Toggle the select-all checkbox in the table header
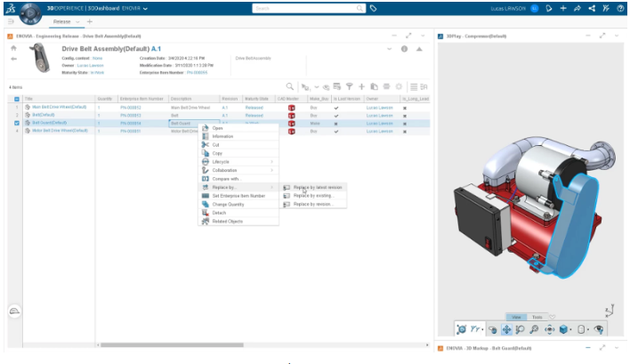The height and width of the screenshot is (364, 630). point(17,99)
